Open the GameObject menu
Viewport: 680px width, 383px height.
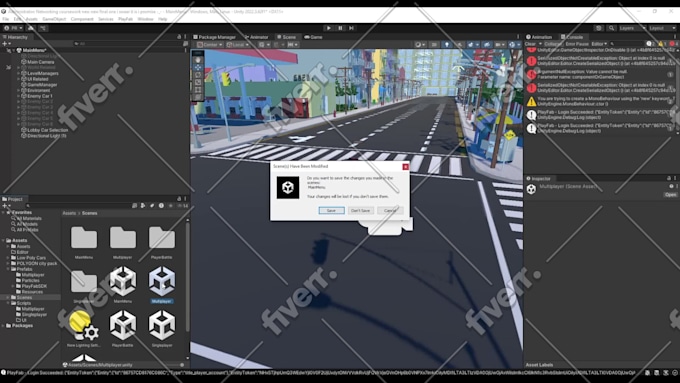click(54, 19)
